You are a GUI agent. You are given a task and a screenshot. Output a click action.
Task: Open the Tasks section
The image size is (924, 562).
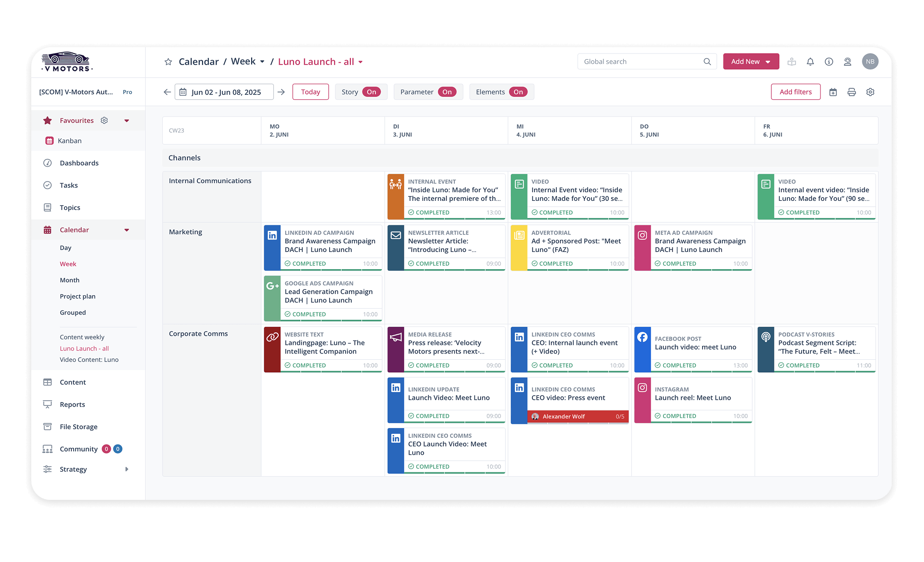click(x=68, y=185)
